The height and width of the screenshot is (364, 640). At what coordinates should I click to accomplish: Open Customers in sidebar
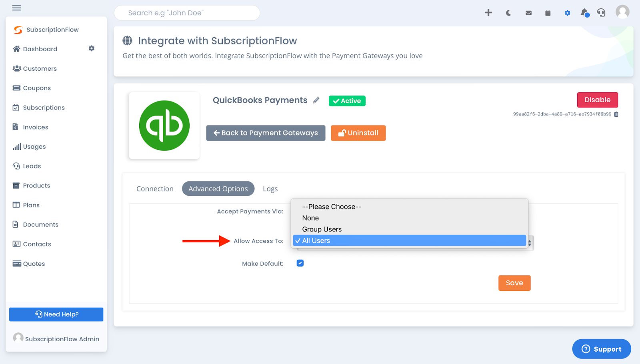pyautogui.click(x=35, y=68)
